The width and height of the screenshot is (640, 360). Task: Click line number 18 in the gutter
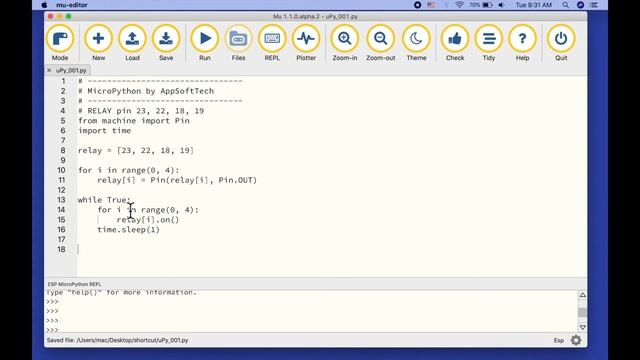[61, 249]
